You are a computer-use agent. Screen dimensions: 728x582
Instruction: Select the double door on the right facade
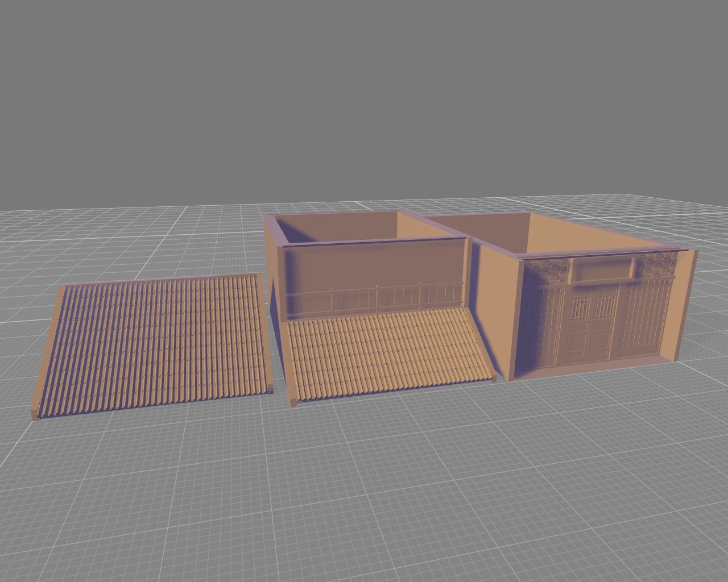click(x=591, y=326)
